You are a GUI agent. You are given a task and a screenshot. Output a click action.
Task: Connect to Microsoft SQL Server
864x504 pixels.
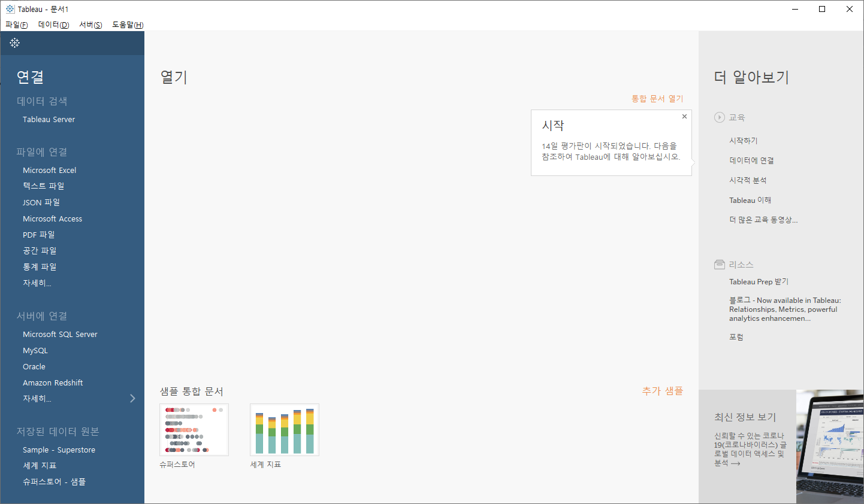[x=60, y=334]
